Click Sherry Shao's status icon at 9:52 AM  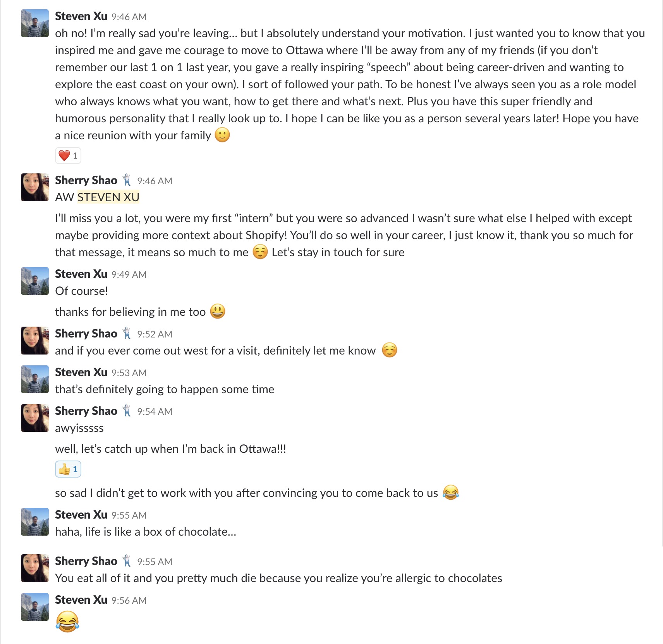point(127,334)
